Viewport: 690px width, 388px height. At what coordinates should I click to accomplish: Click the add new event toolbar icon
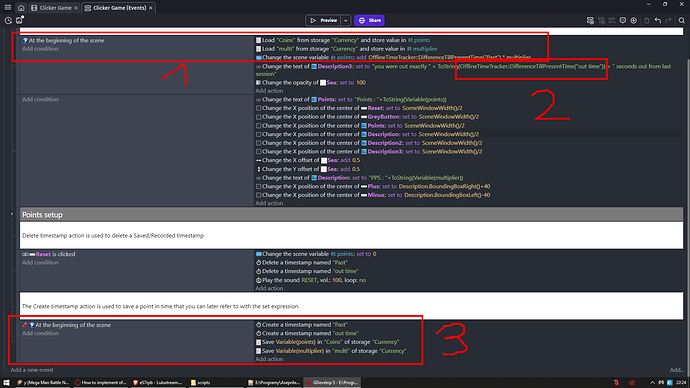pos(590,20)
